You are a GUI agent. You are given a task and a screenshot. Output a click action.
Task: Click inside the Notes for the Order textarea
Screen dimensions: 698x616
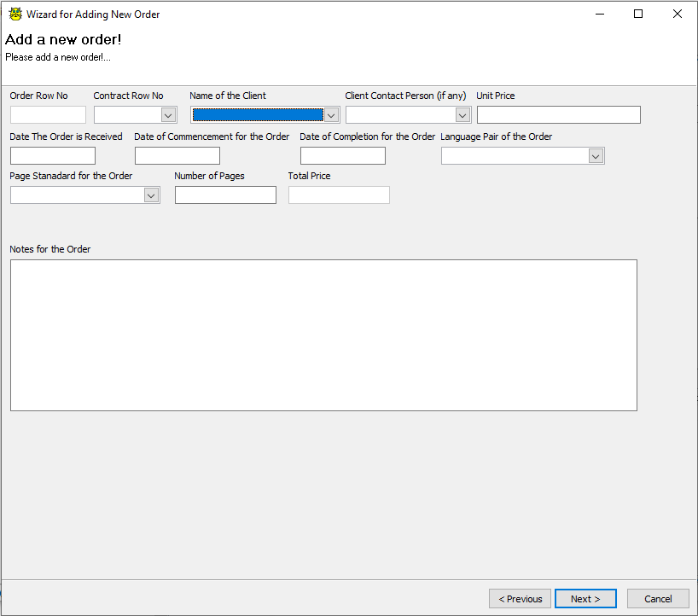[323, 335]
